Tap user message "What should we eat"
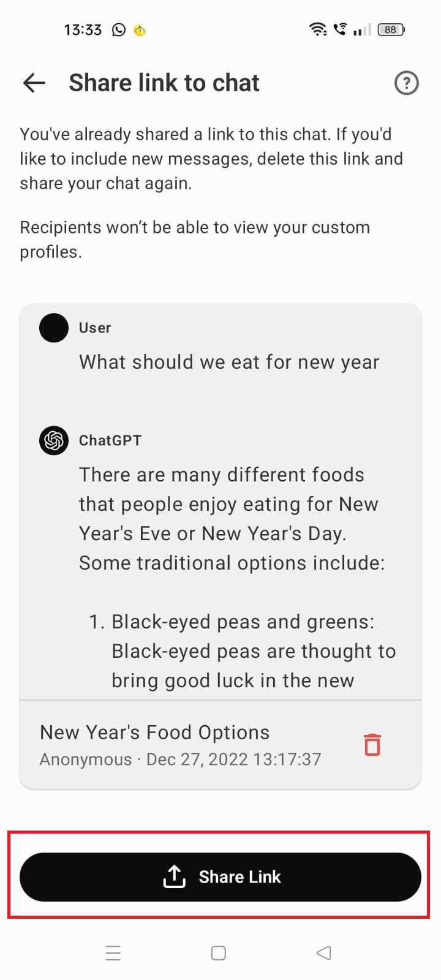This screenshot has width=441, height=980. (229, 362)
